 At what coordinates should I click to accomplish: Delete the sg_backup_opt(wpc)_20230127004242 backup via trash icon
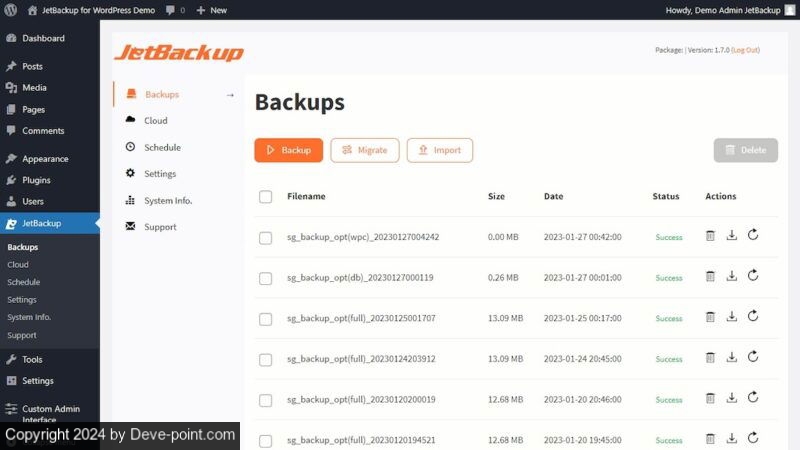[x=710, y=236]
